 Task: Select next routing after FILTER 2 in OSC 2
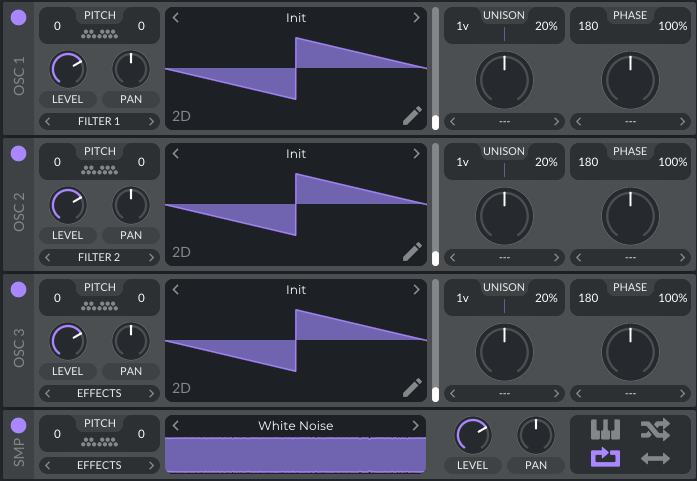pyautogui.click(x=152, y=257)
